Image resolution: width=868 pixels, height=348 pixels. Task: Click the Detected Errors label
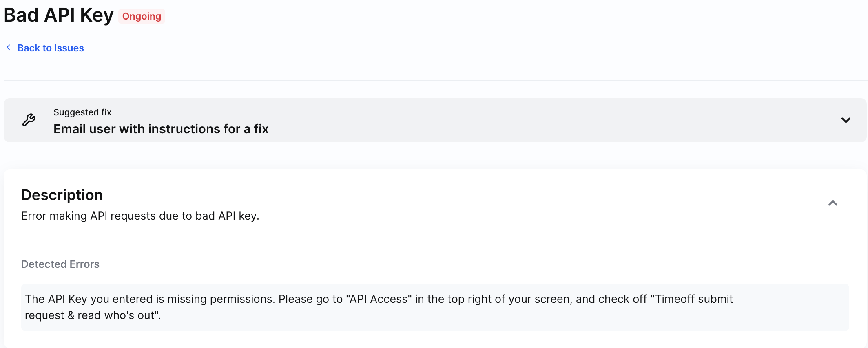click(x=60, y=264)
